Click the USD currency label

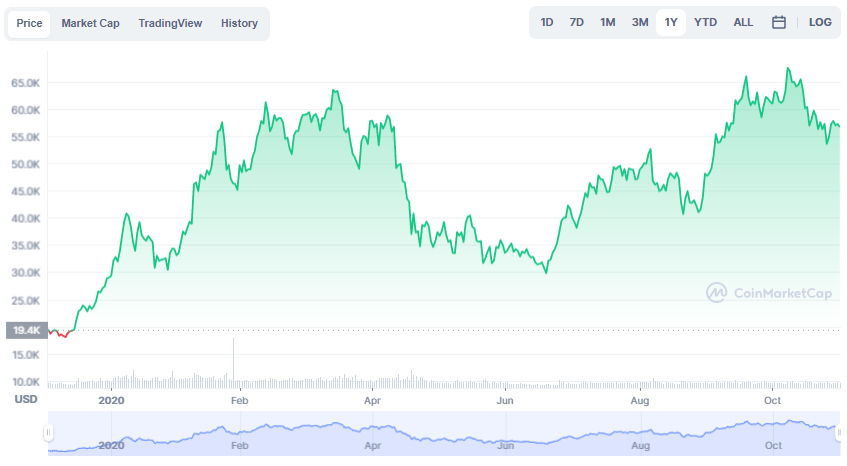click(x=25, y=399)
